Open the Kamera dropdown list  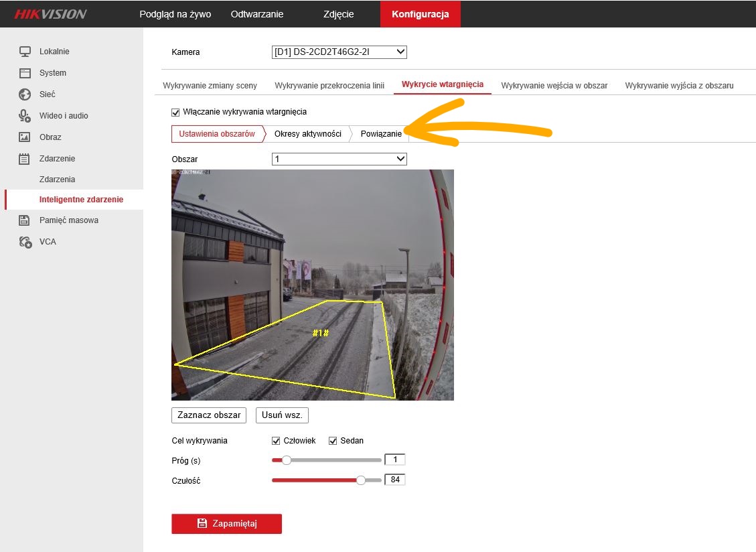[339, 52]
